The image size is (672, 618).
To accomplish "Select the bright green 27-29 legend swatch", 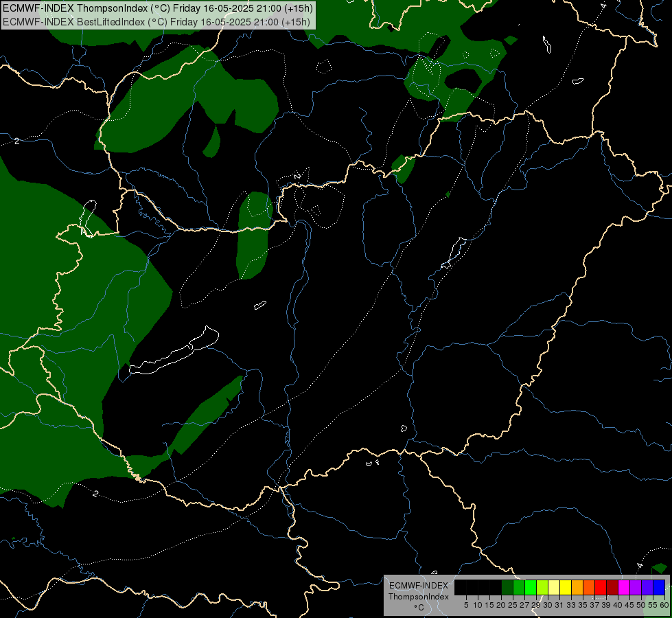I will click(x=531, y=587).
